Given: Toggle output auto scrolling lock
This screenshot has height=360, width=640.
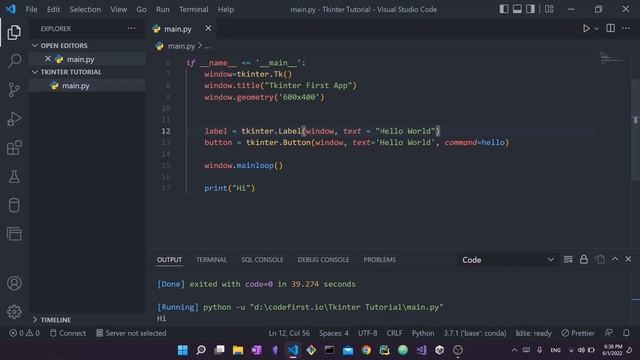Looking at the screenshot, I should 584,260.
